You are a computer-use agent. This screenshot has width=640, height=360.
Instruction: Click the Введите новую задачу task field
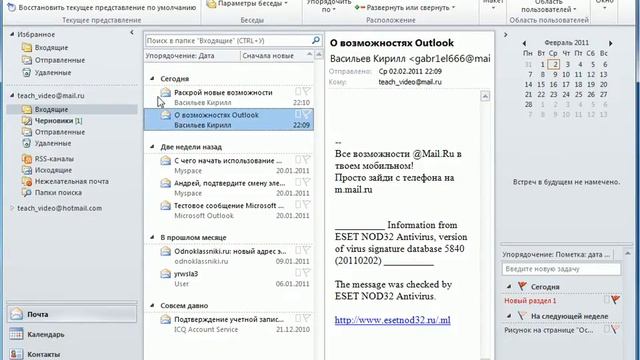pyautogui.click(x=561, y=269)
